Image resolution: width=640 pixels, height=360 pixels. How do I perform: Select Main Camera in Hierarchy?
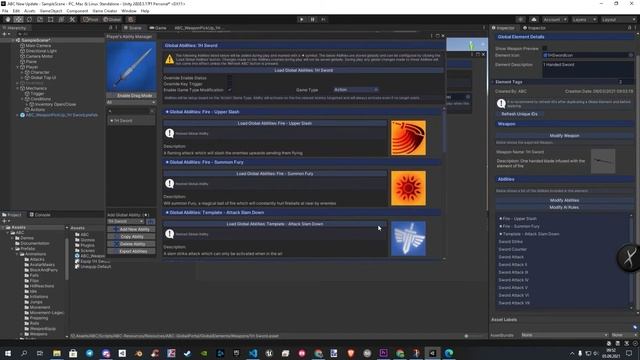pyautogui.click(x=38, y=46)
